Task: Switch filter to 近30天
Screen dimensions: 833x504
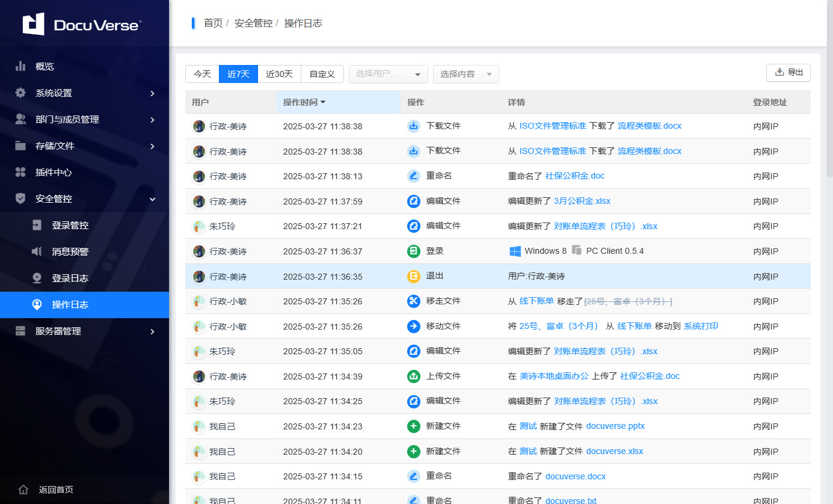Action: click(279, 74)
